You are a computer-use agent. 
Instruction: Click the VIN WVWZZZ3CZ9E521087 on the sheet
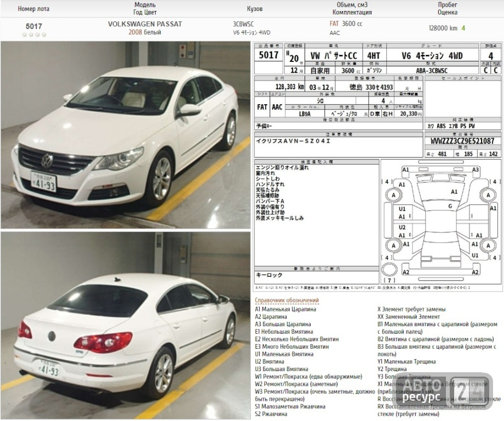[x=462, y=141]
